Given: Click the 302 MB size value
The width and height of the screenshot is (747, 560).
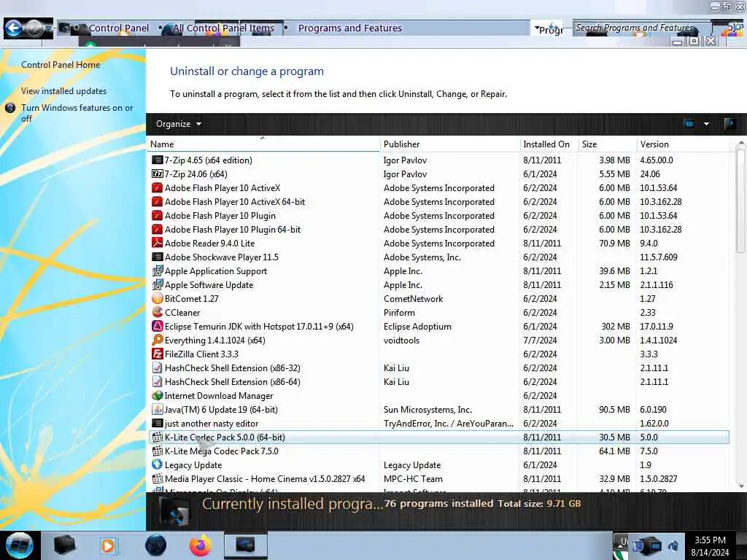Looking at the screenshot, I should pos(615,326).
